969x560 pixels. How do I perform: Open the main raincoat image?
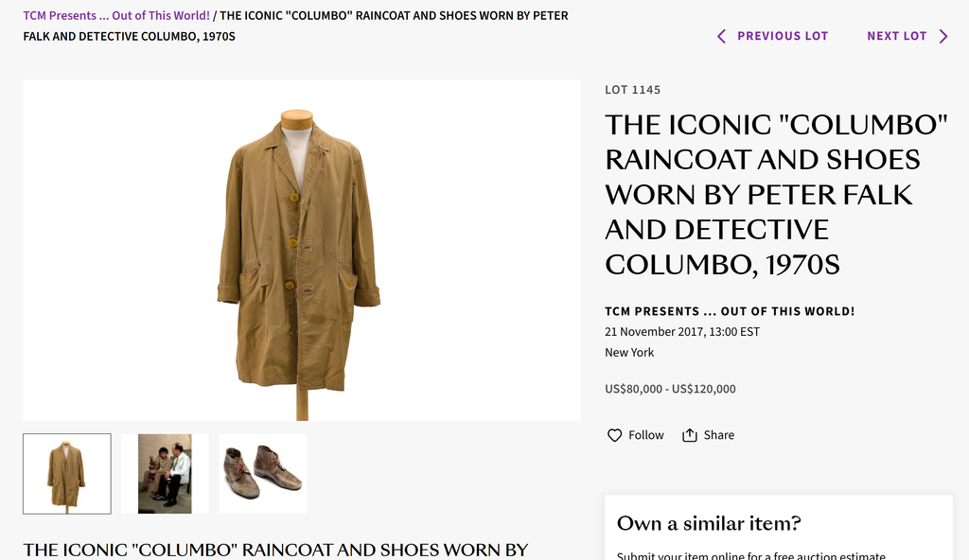coord(302,250)
